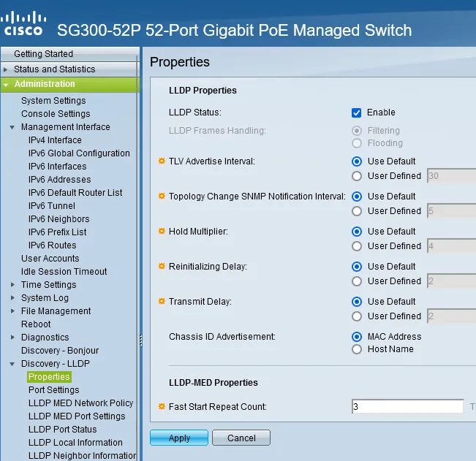
Task: Open LLDP MED Port Settings
Action: coord(77,416)
